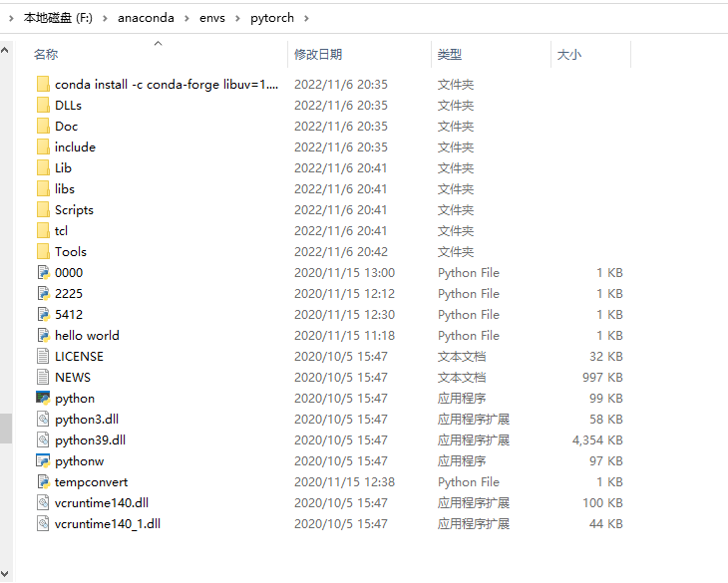Image resolution: width=728 pixels, height=583 pixels.
Task: Expand the chevron before 本地磁盘 (F:)
Action: click(x=11, y=19)
